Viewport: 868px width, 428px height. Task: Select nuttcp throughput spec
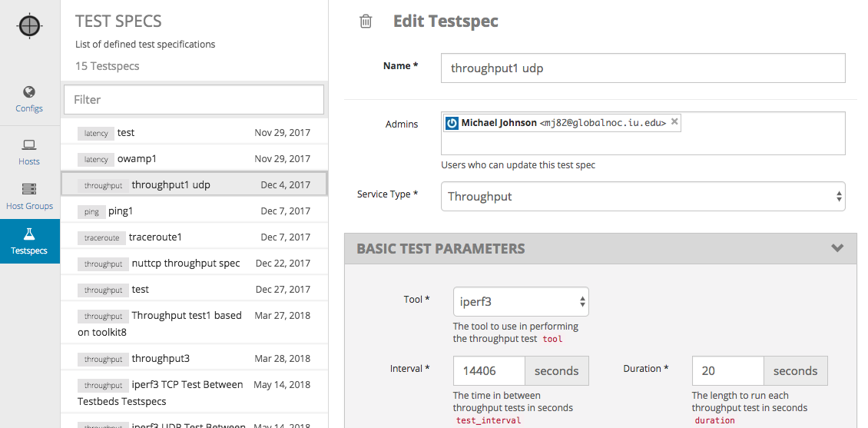(x=194, y=263)
